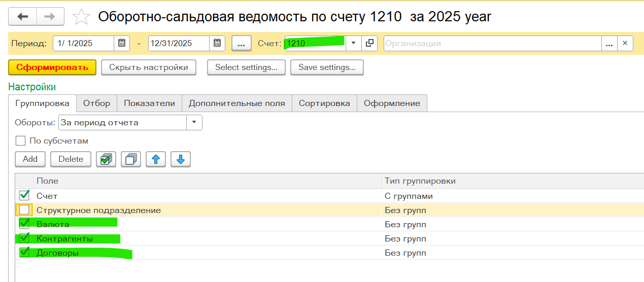Click the start date field 1/1/2025
644x282 pixels.
pyautogui.click(x=84, y=43)
